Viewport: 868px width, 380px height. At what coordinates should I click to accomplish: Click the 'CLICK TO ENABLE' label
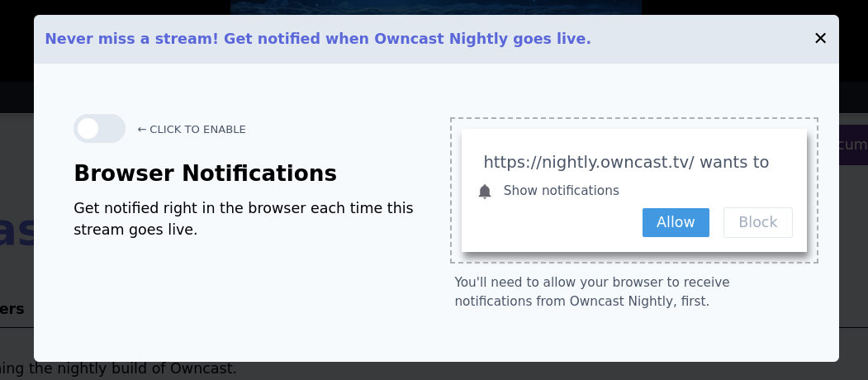click(x=192, y=130)
